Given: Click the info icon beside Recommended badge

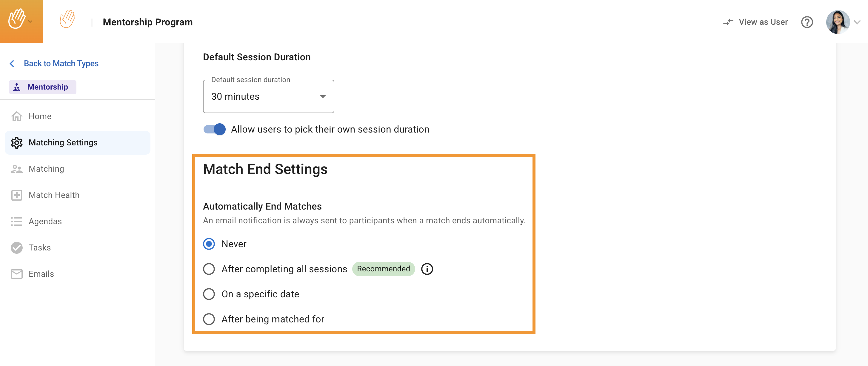Looking at the screenshot, I should tap(427, 269).
